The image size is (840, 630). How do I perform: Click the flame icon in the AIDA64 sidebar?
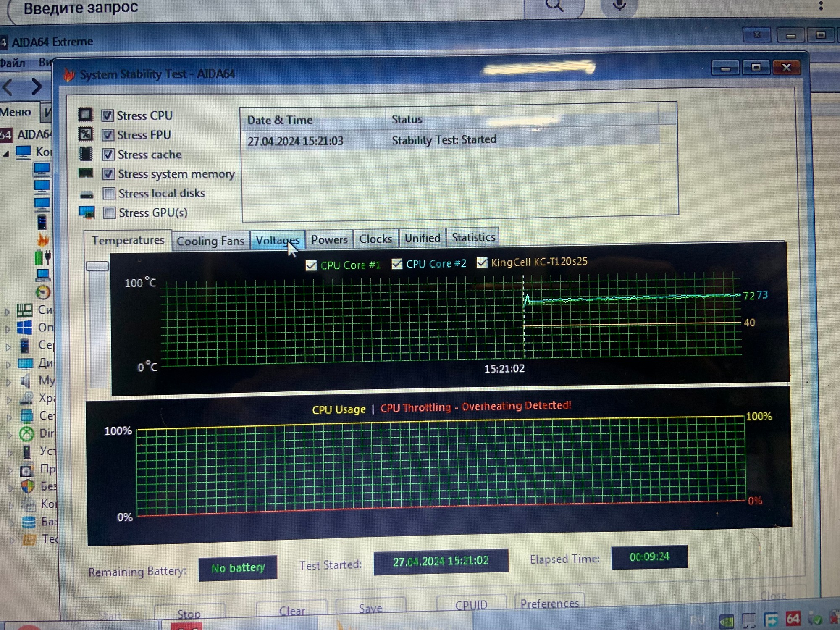coord(43,240)
